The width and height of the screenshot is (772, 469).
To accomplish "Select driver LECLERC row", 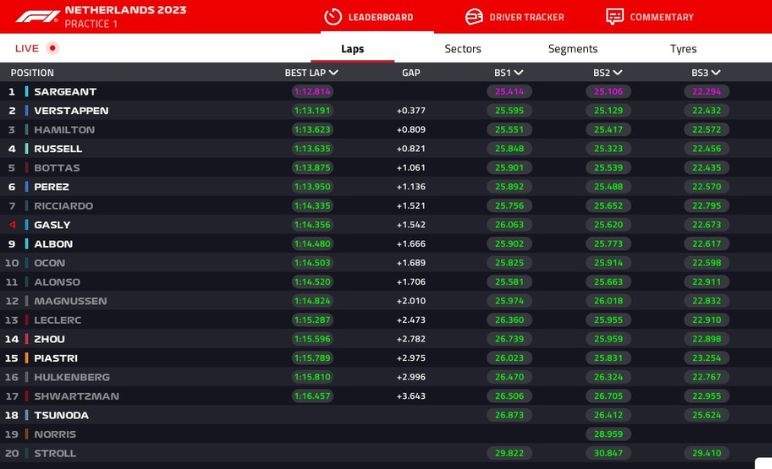I will pyautogui.click(x=386, y=320).
